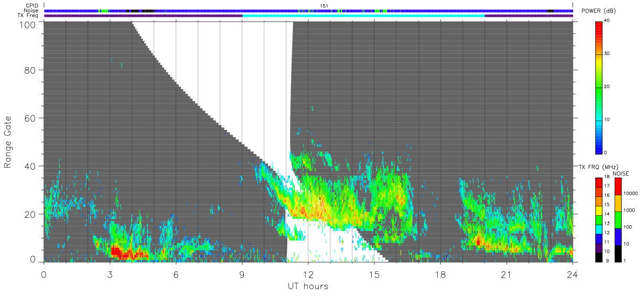Pick the cyan 12 MHz swatch in TX FRQ legend
Screen dimensions: 644x297
(x=599, y=228)
